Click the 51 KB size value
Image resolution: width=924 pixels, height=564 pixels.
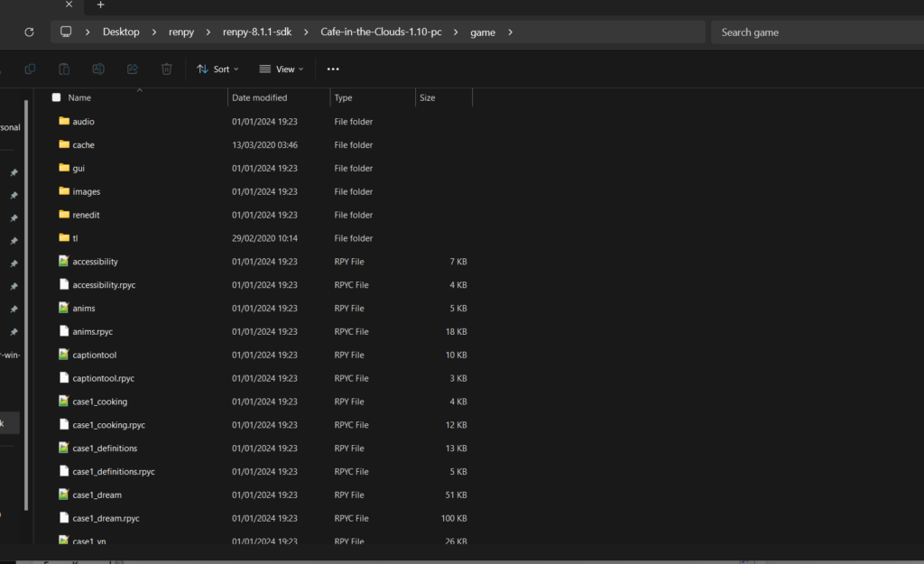pos(456,495)
